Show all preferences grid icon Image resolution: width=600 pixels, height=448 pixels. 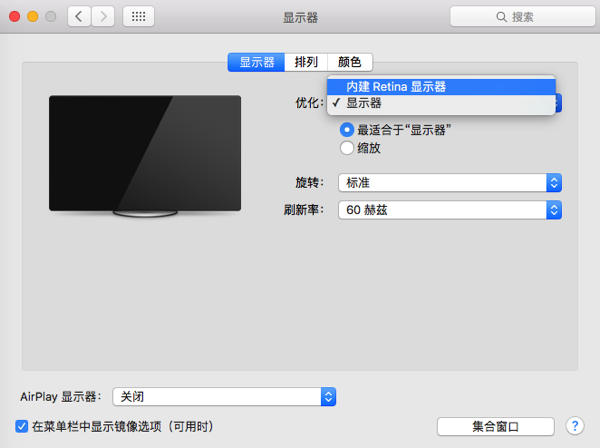pos(139,16)
